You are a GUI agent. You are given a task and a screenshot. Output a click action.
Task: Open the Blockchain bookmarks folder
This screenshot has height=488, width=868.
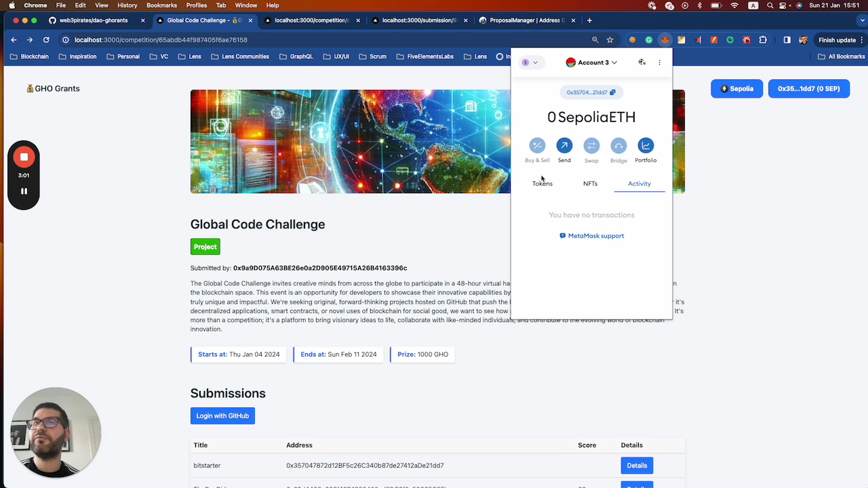pyautogui.click(x=29, y=57)
